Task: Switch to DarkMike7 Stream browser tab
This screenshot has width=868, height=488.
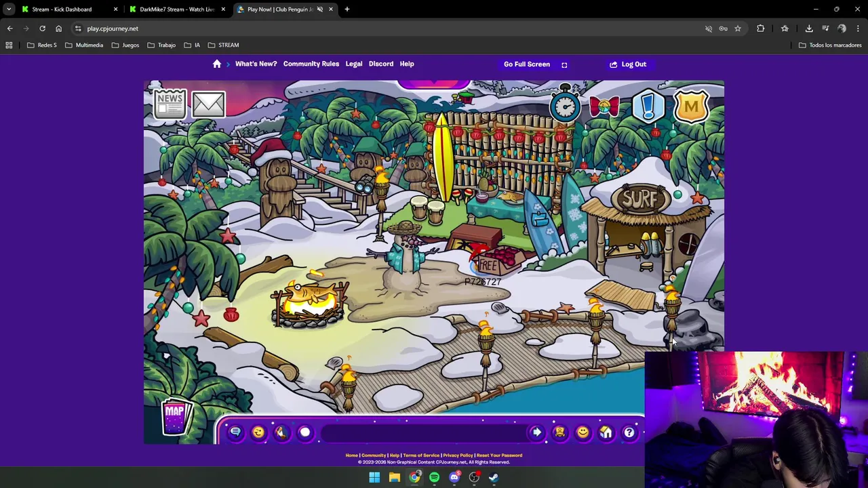Action: pyautogui.click(x=176, y=9)
